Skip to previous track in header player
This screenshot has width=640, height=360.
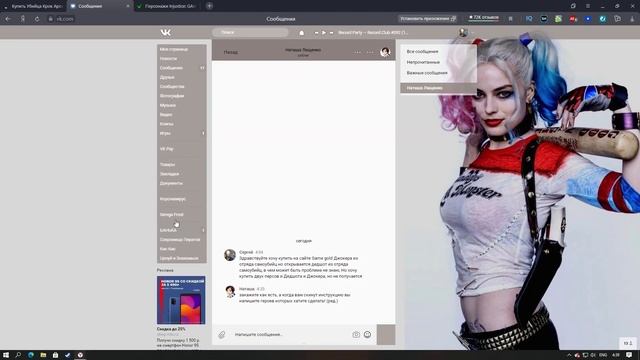click(316, 33)
